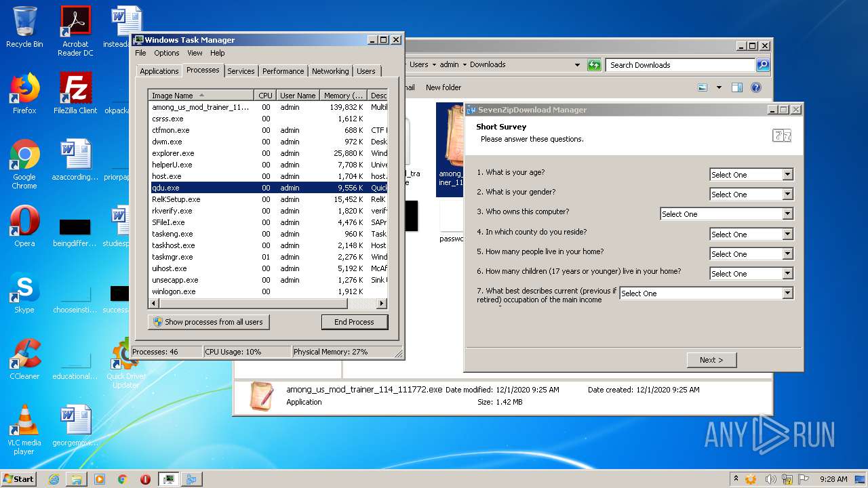
Task: Click the taskbar clock showing 9:28 AM
Action: [833, 479]
